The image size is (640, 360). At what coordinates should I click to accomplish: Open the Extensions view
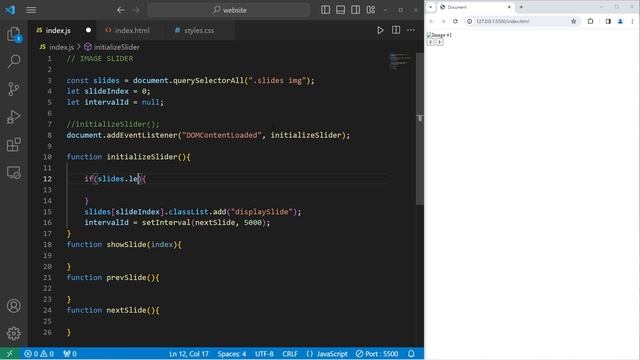[14, 144]
